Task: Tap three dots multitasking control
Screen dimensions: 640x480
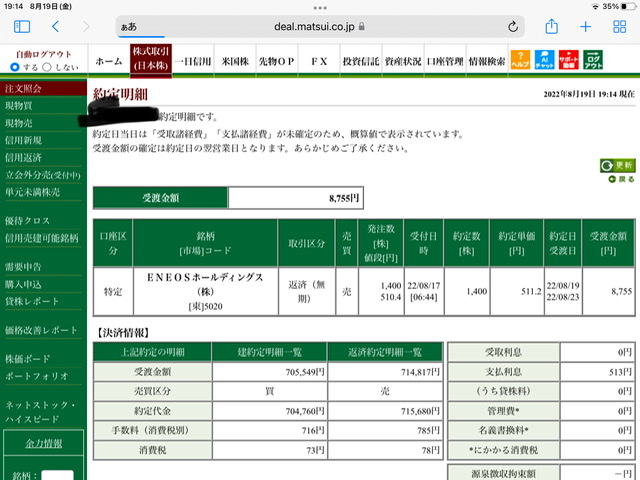Action: [320, 7]
